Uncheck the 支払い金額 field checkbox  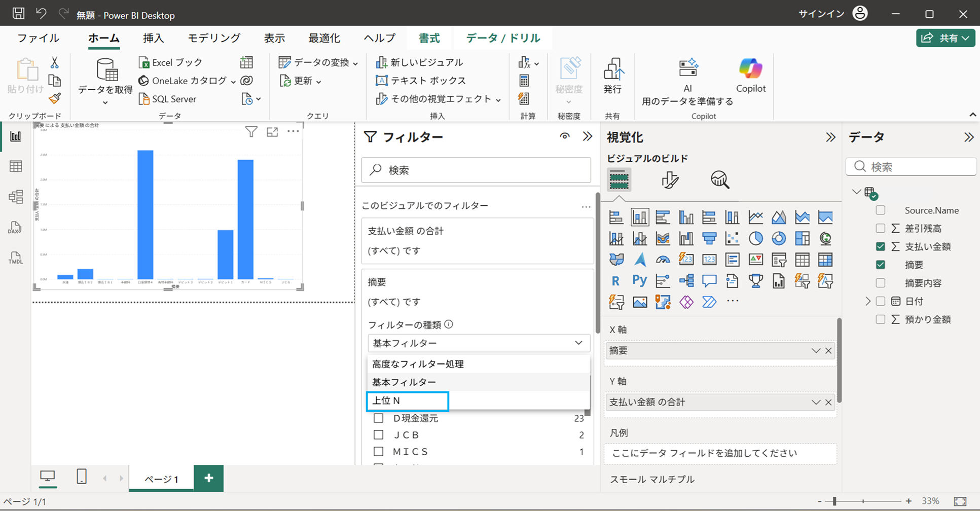tap(880, 246)
